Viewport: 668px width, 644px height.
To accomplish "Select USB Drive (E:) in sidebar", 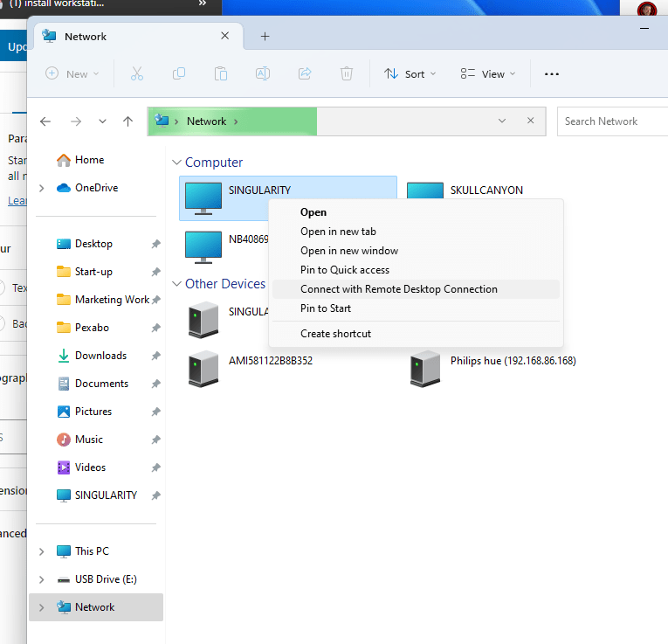I will (97, 579).
